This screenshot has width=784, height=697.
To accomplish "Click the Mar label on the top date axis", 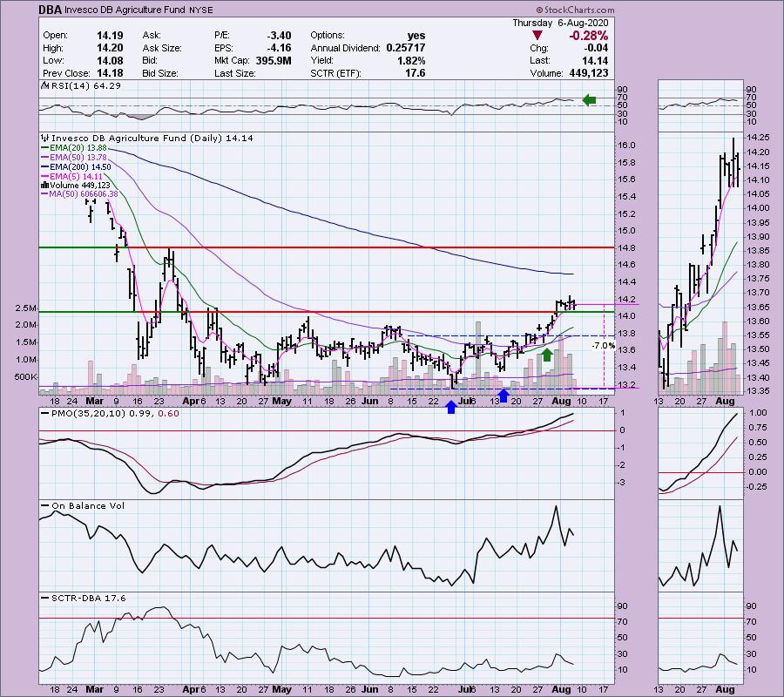I will point(94,401).
